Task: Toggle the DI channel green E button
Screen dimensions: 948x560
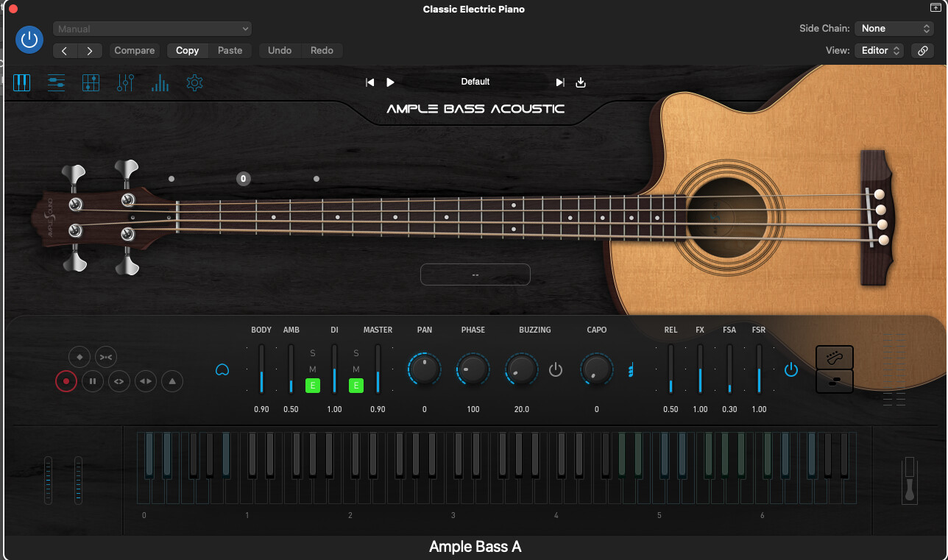Action: coord(356,385)
